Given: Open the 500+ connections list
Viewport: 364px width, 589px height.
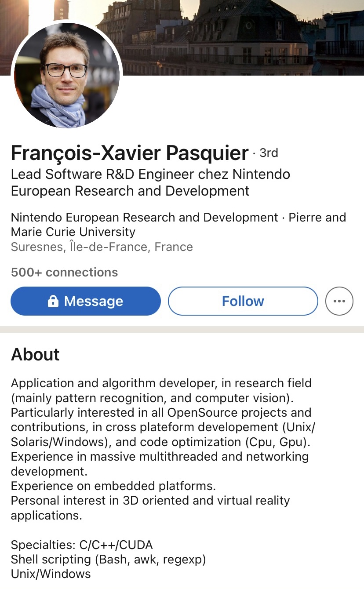Looking at the screenshot, I should pos(64,273).
